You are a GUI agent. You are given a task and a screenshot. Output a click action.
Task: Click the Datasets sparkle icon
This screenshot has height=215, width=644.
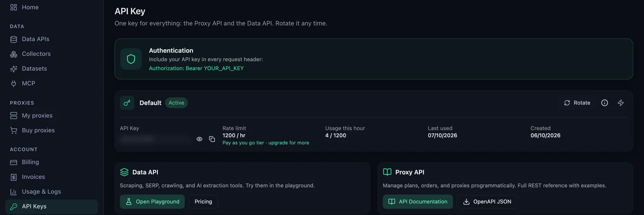(14, 69)
